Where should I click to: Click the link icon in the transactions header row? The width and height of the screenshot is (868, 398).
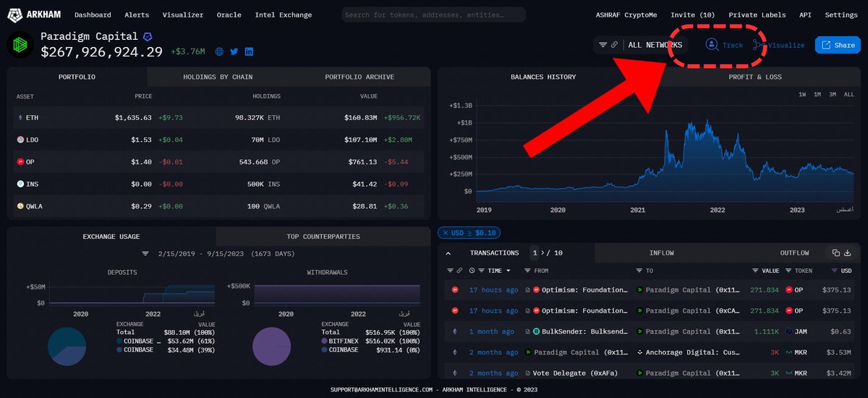pos(459,271)
